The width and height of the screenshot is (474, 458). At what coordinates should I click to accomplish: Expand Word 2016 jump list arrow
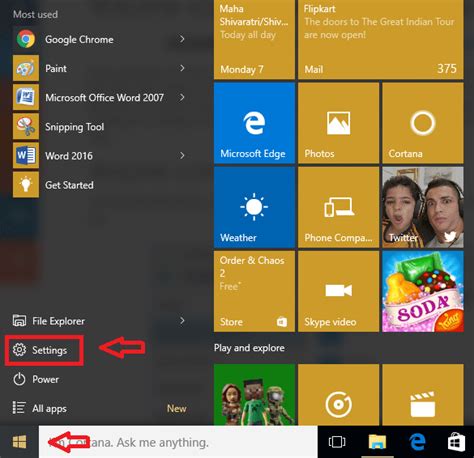[x=182, y=155]
